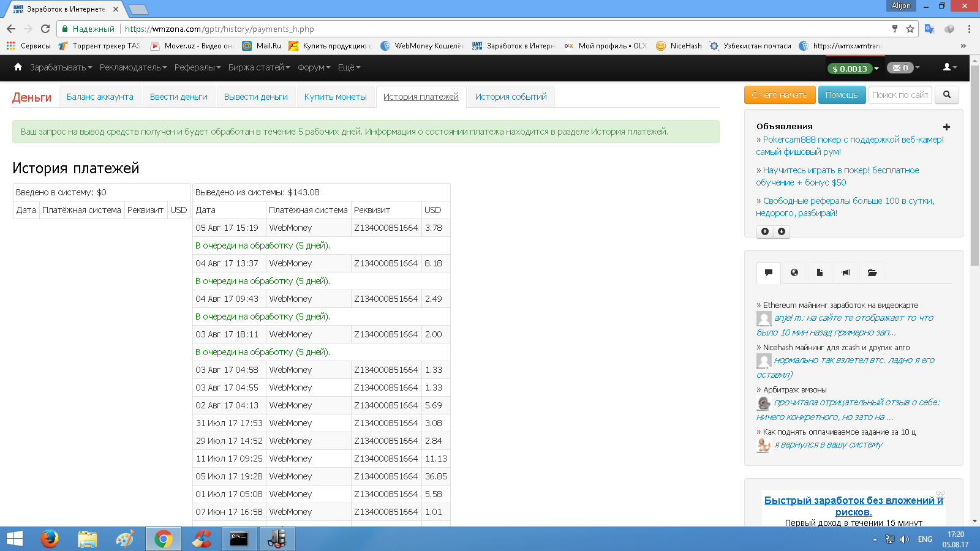The image size is (980, 551).
Task: Expand the user profile dropdown
Action: coord(949,67)
